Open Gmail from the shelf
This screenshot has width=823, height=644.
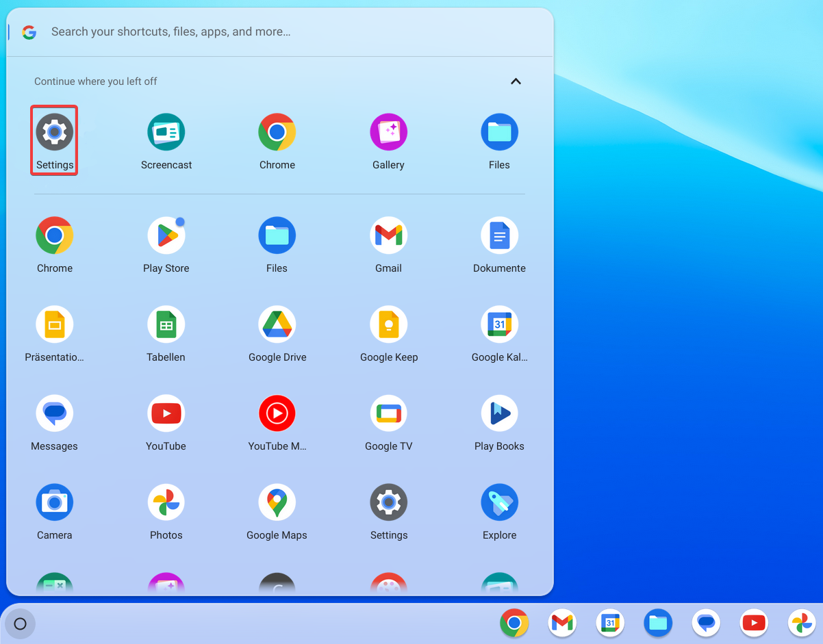click(x=562, y=623)
